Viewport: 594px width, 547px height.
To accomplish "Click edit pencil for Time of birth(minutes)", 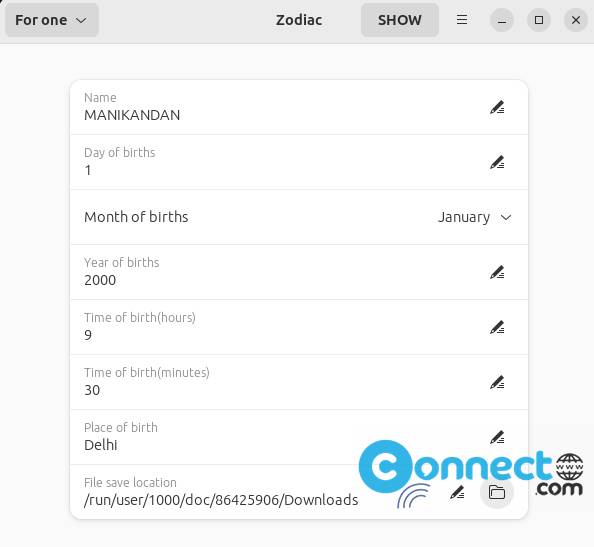I will (497, 383).
